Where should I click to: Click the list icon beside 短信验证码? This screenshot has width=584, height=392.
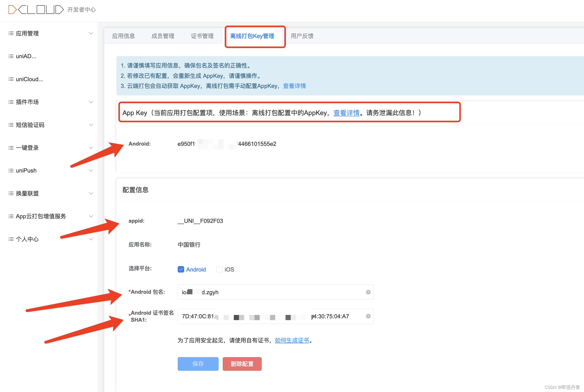11,125
